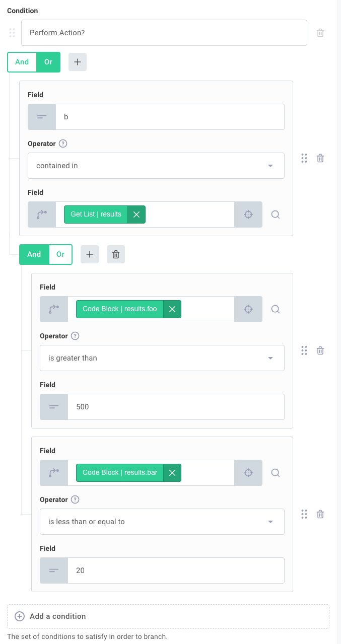Add a condition to the nested group with plus

pyautogui.click(x=89, y=254)
